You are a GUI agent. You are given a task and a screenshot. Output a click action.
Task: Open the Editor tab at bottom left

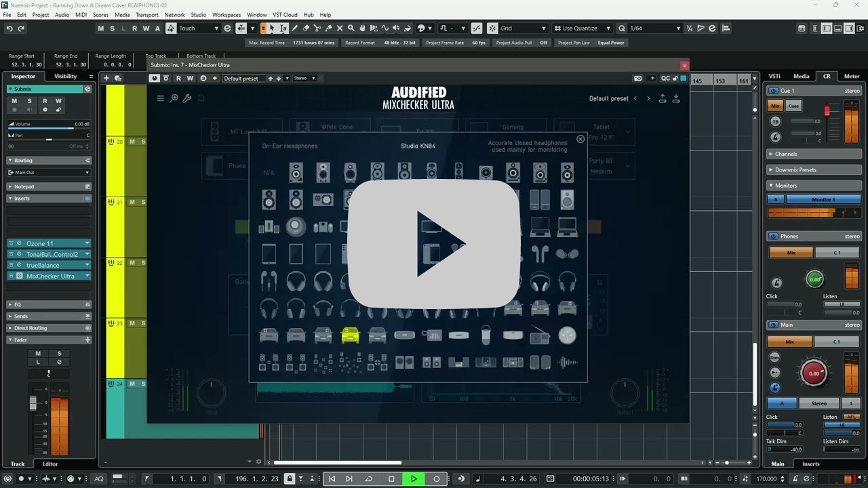pos(50,464)
